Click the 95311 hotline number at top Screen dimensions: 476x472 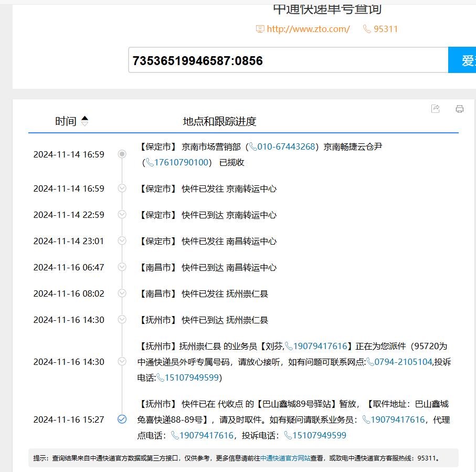pyautogui.click(x=386, y=29)
